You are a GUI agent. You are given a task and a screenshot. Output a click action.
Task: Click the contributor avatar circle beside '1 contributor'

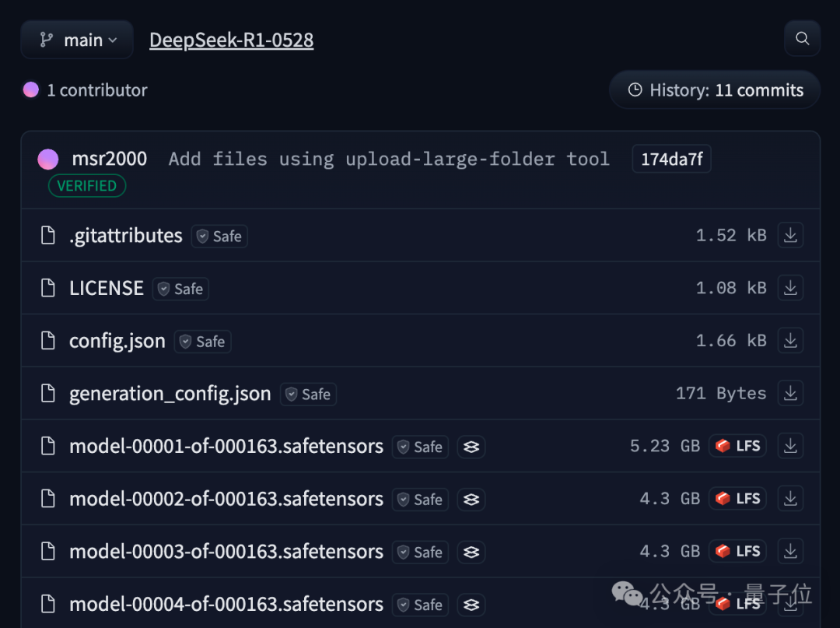click(x=31, y=89)
